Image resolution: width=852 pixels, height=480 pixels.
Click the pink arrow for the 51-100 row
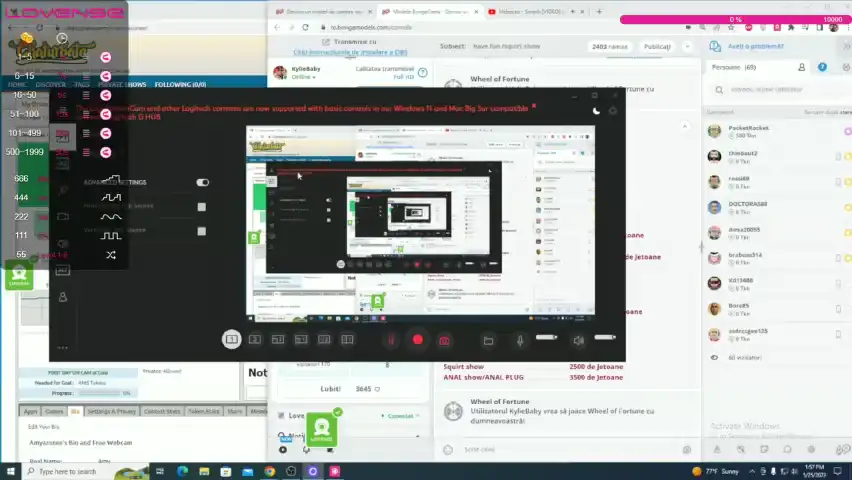[x=106, y=114]
